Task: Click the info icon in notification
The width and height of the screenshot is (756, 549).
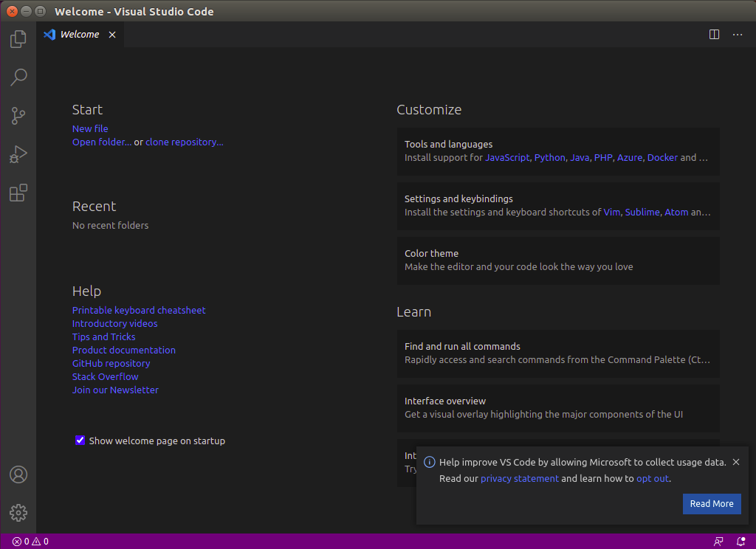Action: coord(429,462)
